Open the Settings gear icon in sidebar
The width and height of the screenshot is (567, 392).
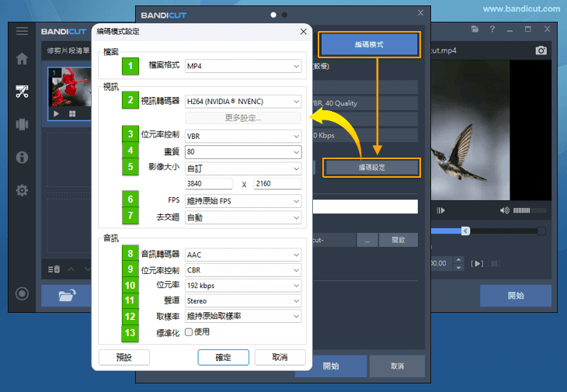point(22,190)
